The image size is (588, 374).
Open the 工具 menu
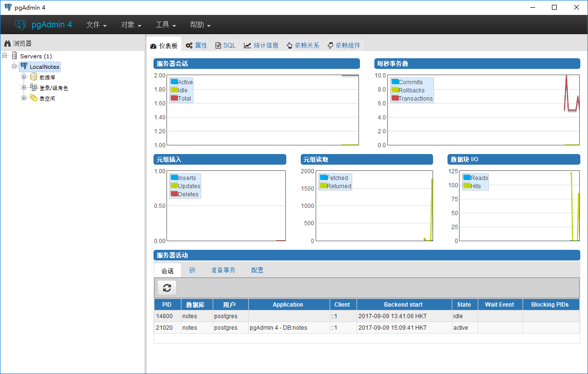click(166, 25)
